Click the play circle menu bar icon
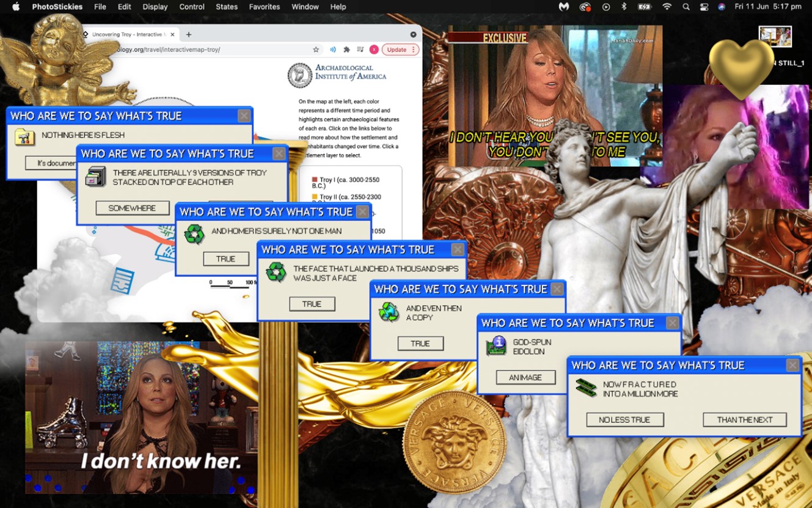 coord(605,7)
